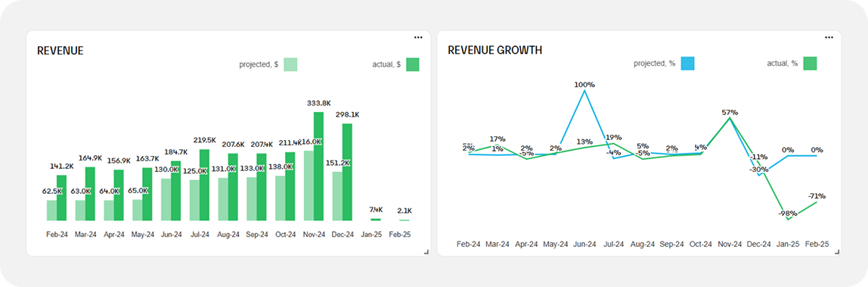Image resolution: width=868 pixels, height=287 pixels.
Task: Grab the Revenue widget corner resize handle
Action: (426, 252)
